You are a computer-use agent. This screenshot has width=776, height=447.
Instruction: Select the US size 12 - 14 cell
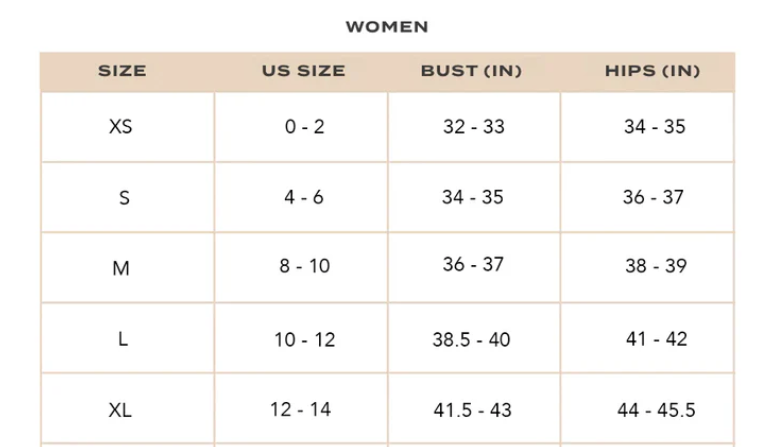click(x=301, y=410)
